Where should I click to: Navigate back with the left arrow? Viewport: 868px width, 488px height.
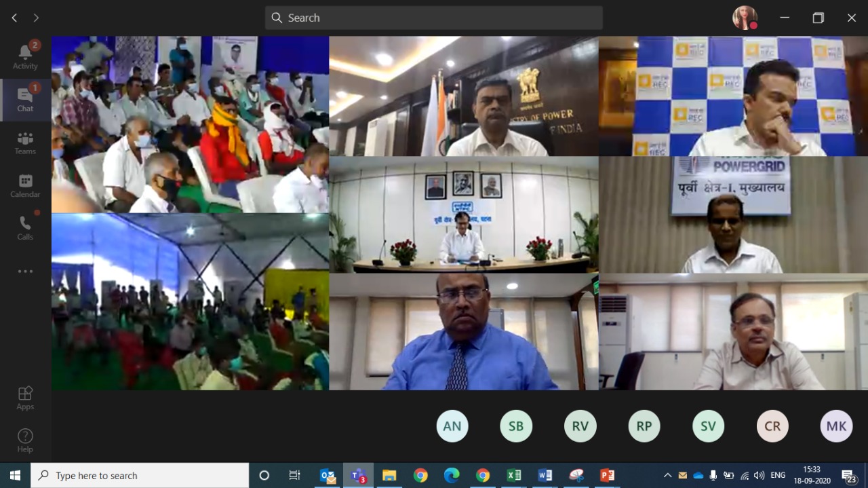[x=14, y=18]
